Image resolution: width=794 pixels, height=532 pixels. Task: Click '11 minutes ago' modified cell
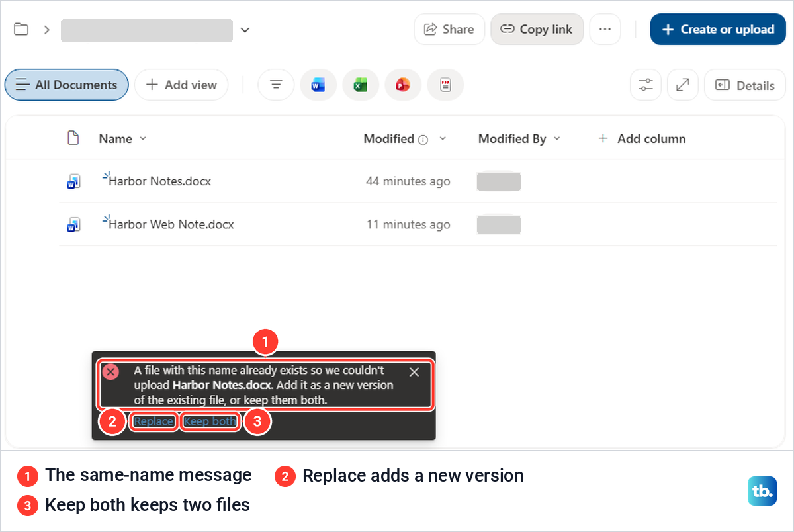point(408,224)
